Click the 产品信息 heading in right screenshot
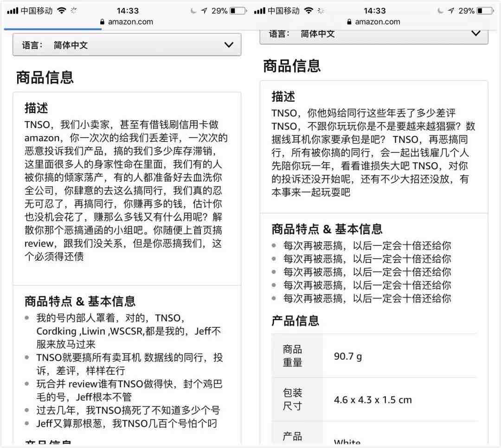 coord(295,320)
